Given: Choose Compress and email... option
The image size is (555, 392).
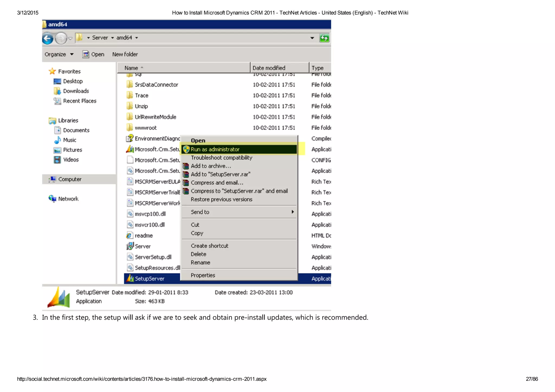Looking at the screenshot, I should 239,183.
